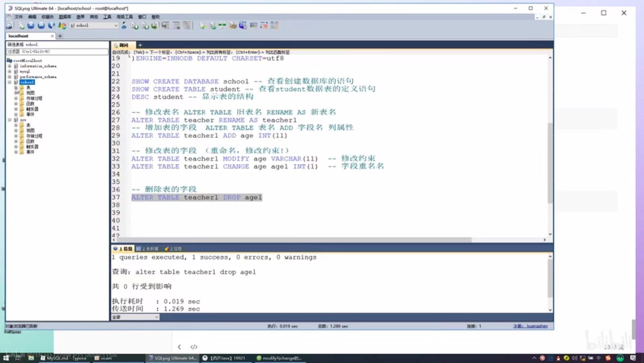Click the blue globe toolbar icon
The height and width of the screenshot is (363, 644).
[x=243, y=25]
